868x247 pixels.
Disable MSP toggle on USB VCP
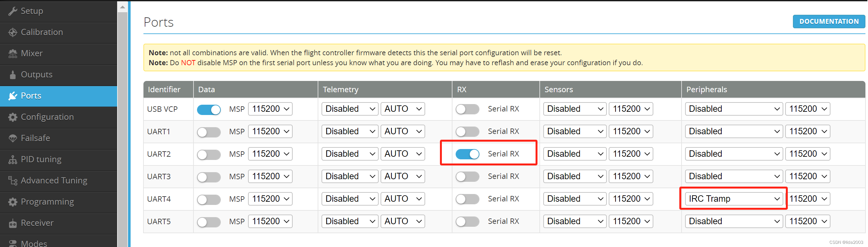[x=209, y=109]
